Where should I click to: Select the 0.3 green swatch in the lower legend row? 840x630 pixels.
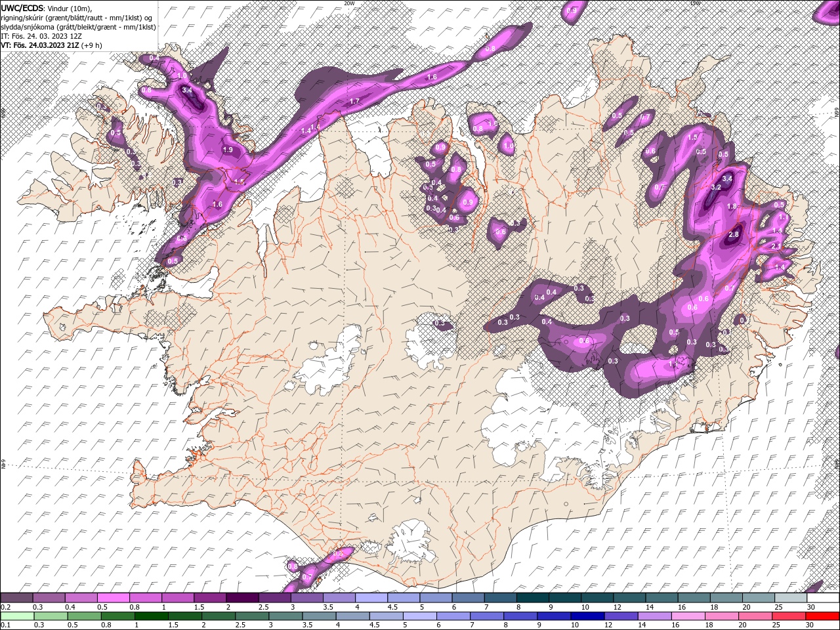tap(50, 616)
